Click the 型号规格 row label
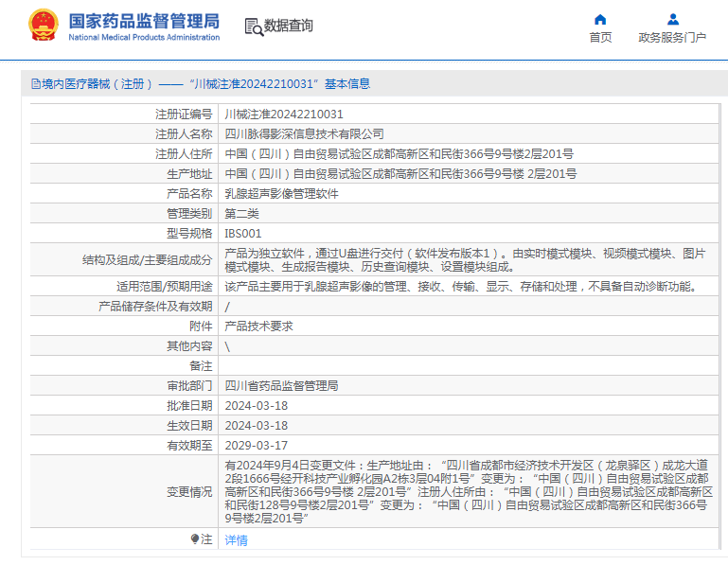Image resolution: width=728 pixels, height=565 pixels. click(189, 234)
